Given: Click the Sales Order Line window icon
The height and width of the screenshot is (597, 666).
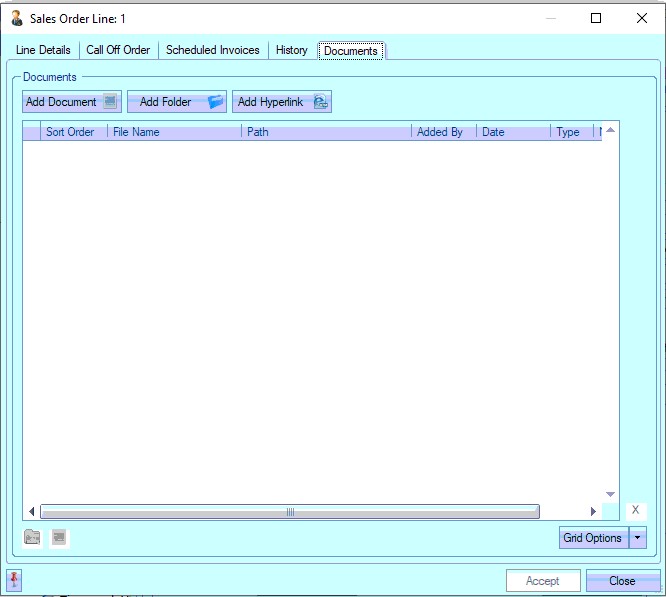Looking at the screenshot, I should tap(17, 18).
